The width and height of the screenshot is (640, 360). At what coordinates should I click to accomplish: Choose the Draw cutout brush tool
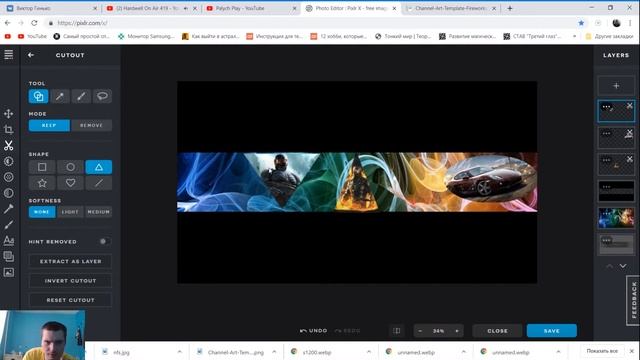coord(81,96)
